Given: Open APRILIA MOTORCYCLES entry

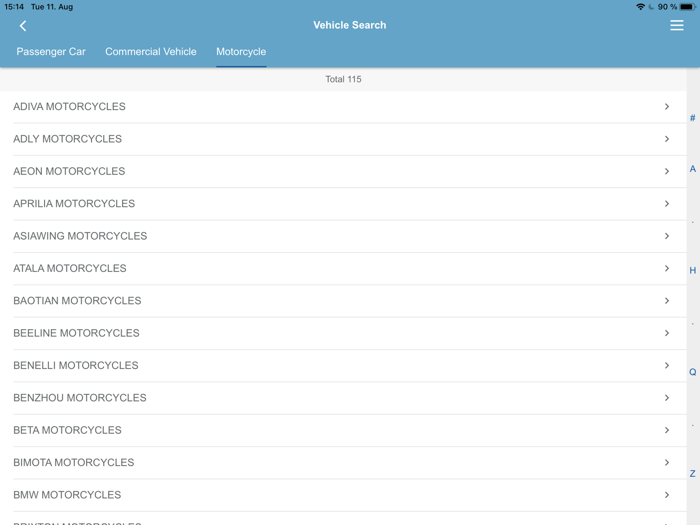Looking at the screenshot, I should tap(343, 204).
